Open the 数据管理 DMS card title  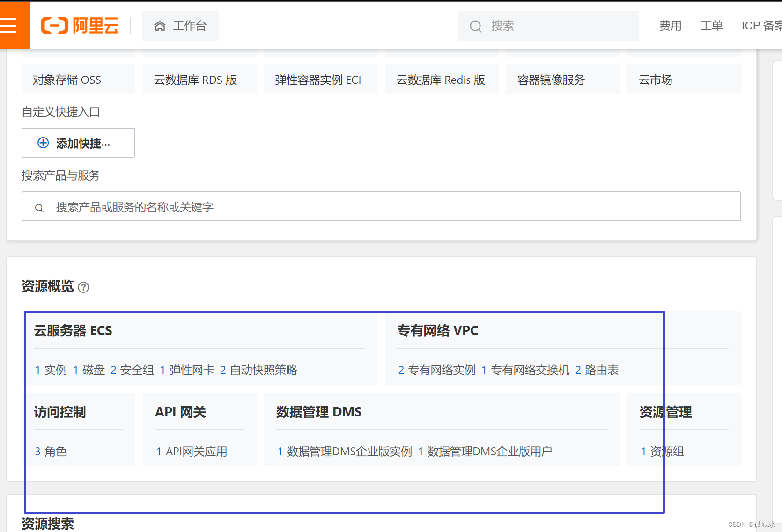[319, 412]
